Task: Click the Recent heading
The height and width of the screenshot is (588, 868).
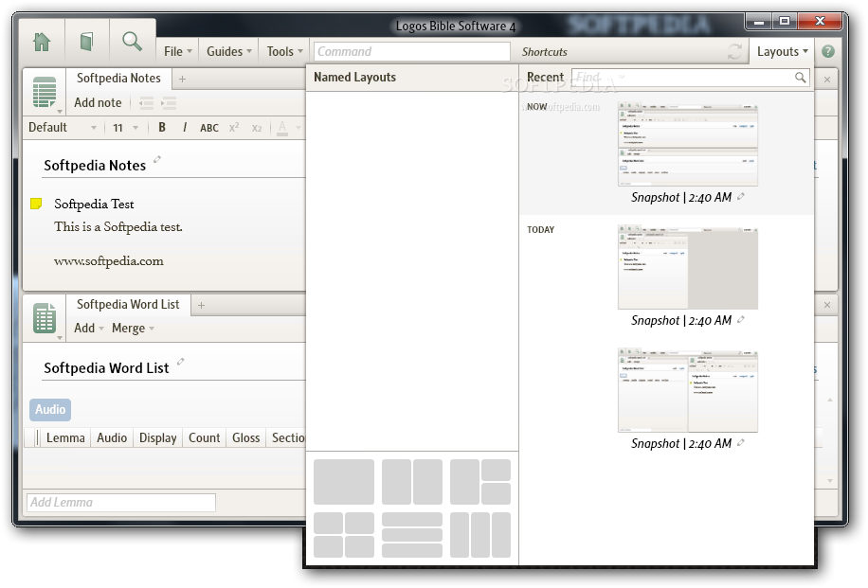Action: coord(545,78)
